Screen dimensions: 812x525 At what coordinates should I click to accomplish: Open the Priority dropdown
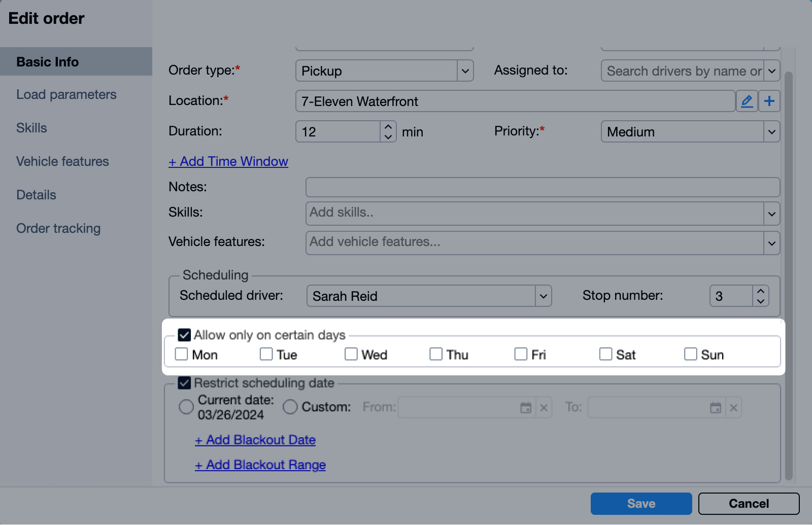[x=771, y=132]
